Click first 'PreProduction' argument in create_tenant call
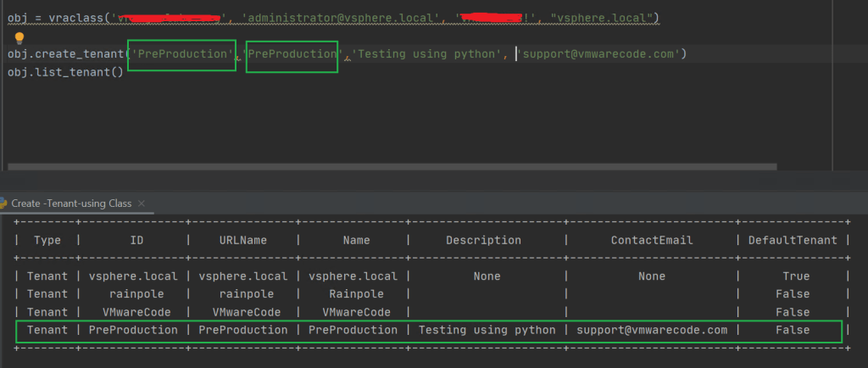Screen dimensions: 868x368 tap(181, 54)
